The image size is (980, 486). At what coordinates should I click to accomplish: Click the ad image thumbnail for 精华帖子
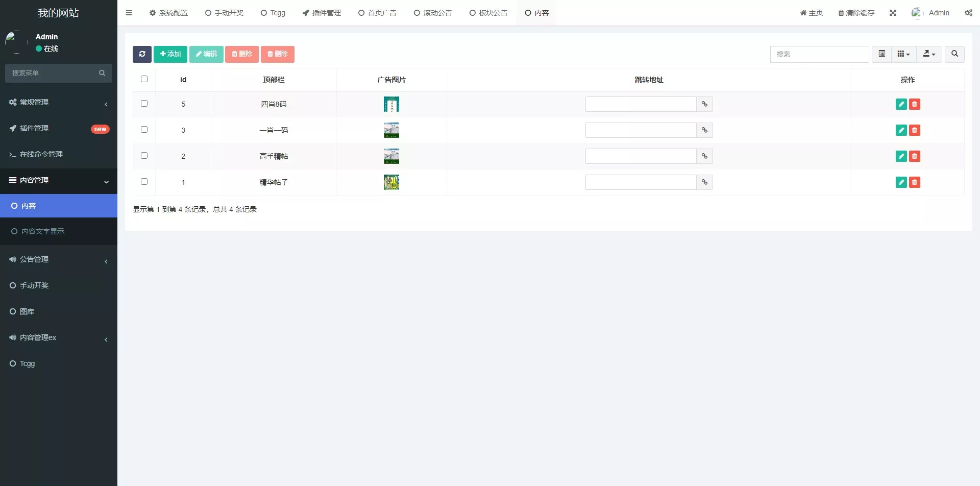391,182
